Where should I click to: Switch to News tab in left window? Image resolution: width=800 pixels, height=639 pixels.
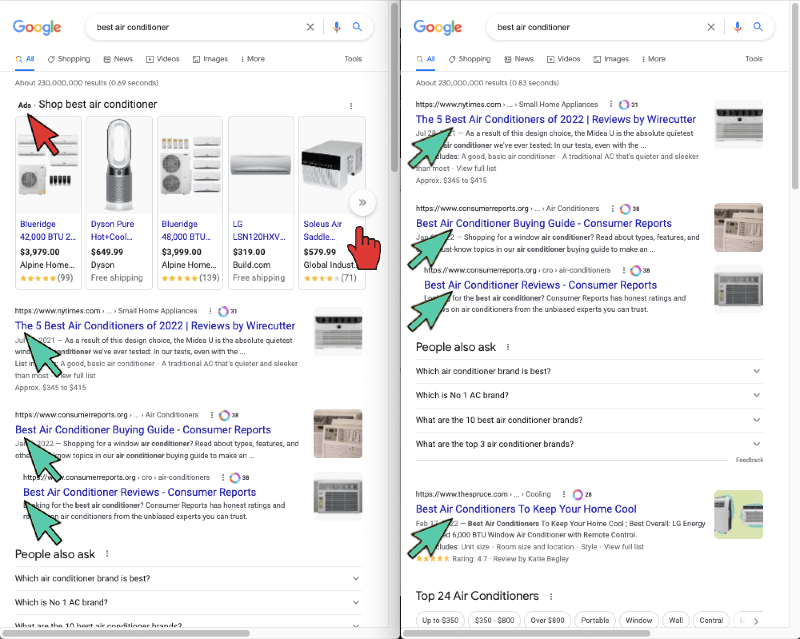click(118, 59)
